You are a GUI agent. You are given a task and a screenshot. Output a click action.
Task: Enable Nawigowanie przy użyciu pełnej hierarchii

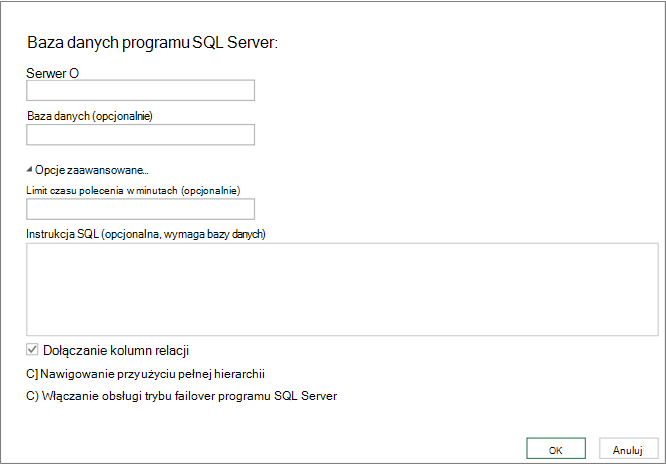[32, 374]
